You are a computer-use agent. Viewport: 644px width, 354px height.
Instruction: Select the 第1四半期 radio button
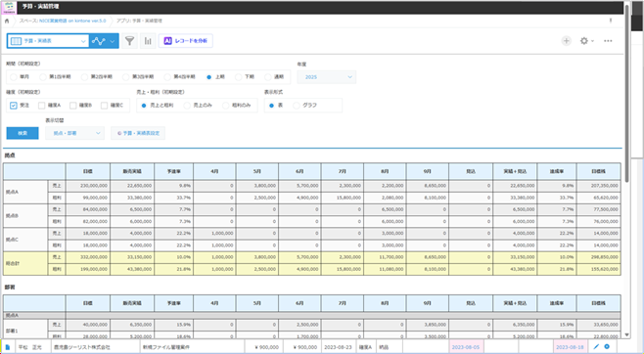[43, 76]
